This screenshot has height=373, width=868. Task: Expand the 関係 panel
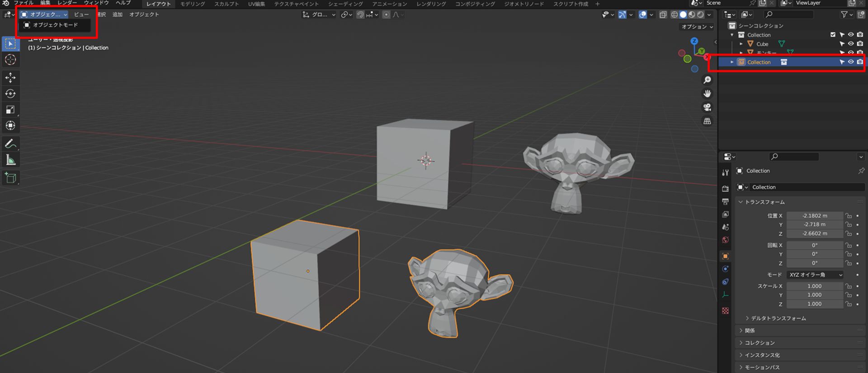(x=746, y=330)
